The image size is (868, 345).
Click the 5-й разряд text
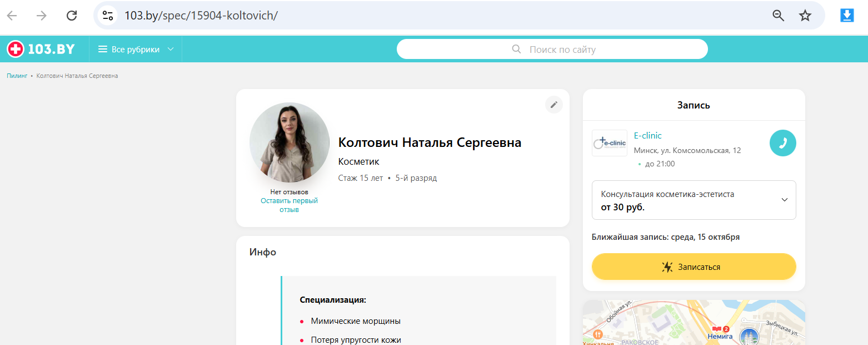click(416, 178)
